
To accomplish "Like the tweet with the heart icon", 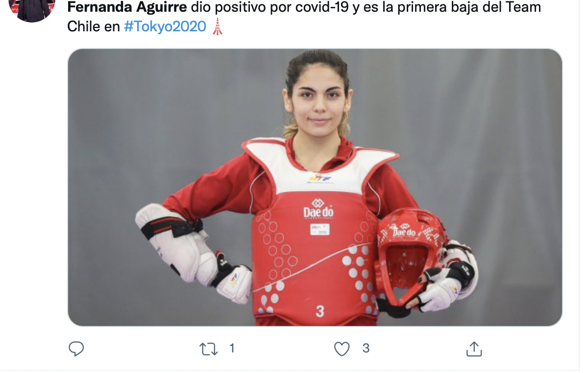I will (342, 349).
